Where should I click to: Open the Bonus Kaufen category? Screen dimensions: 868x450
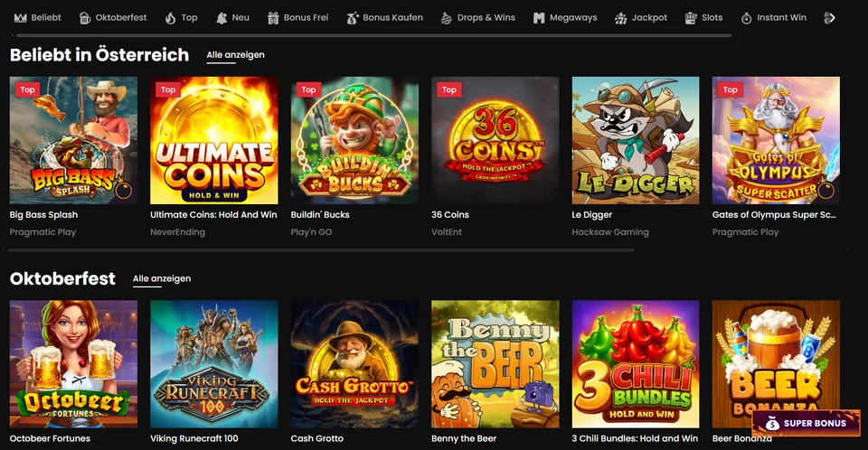(x=385, y=18)
